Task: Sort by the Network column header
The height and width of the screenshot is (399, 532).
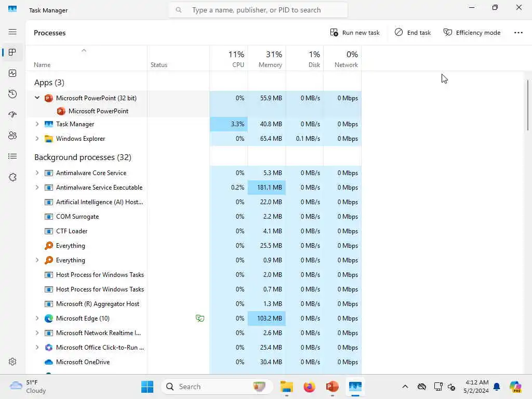Action: [x=342, y=58]
